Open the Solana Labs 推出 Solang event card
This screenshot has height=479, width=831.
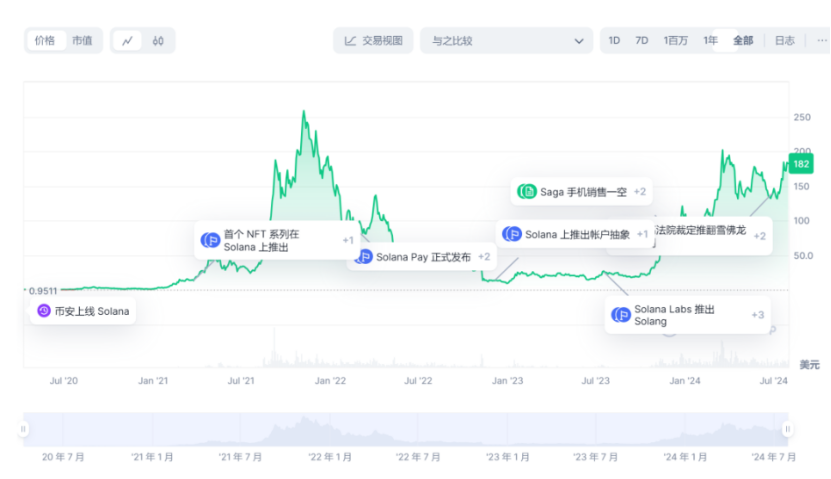tap(687, 315)
